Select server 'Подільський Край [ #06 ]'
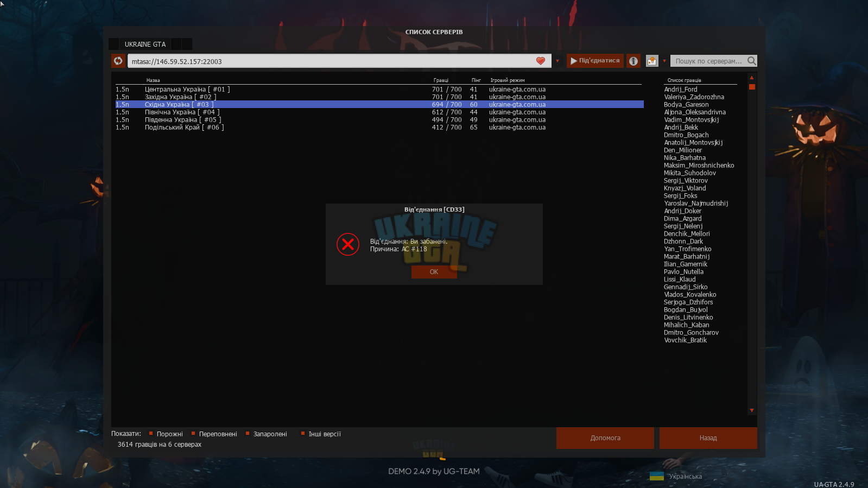 (x=379, y=127)
